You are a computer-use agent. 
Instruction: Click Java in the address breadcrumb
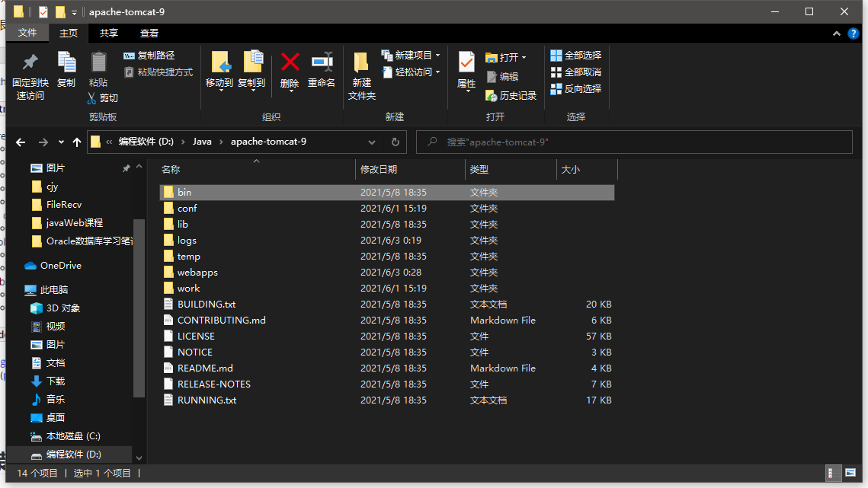pos(202,142)
